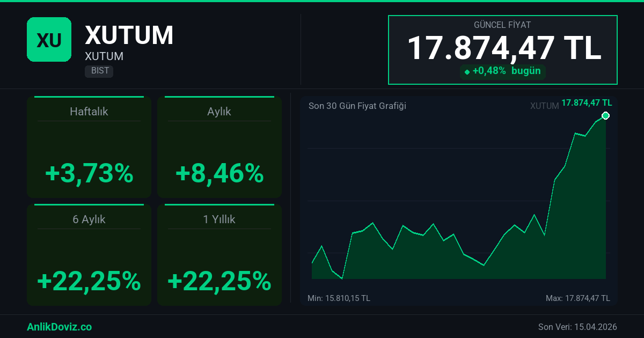Image resolution: width=644 pixels, height=338 pixels.
Task: Choose the 6 Aylık card label
Action: pos(89,219)
